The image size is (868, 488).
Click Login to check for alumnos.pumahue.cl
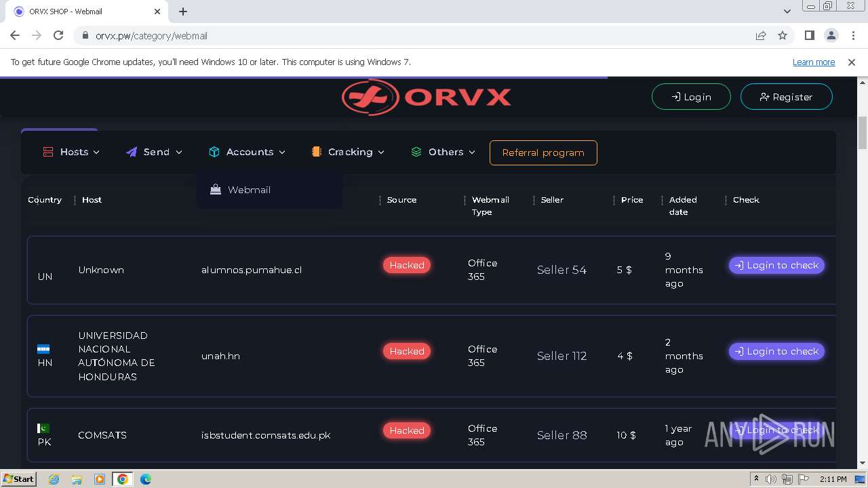coord(776,265)
